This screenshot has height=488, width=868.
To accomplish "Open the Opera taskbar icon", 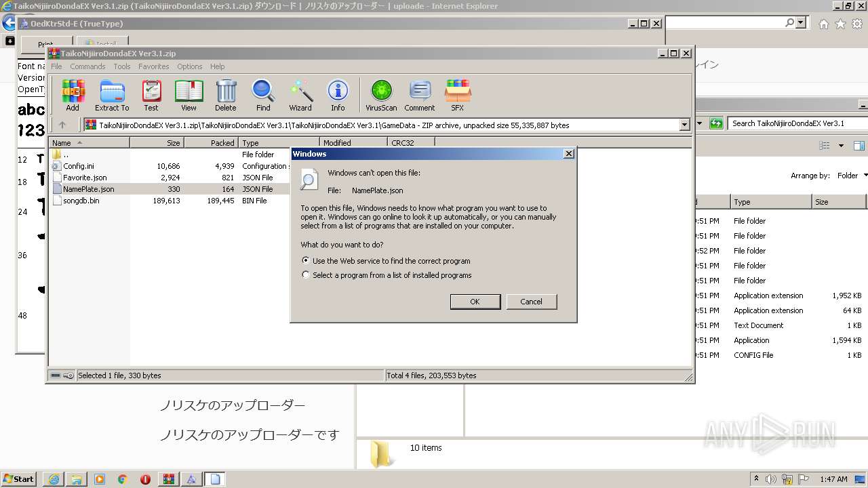I will [x=146, y=479].
